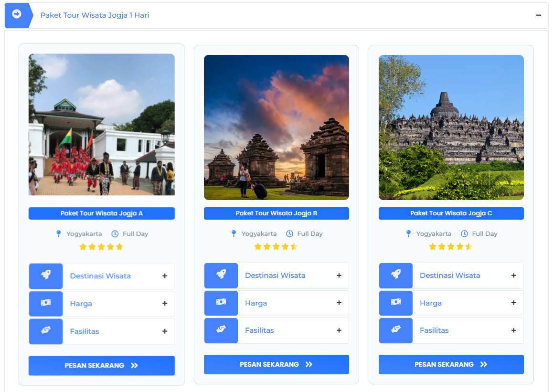Select the Borobudur temple photo
This screenshot has height=392, width=553.
pos(451,127)
